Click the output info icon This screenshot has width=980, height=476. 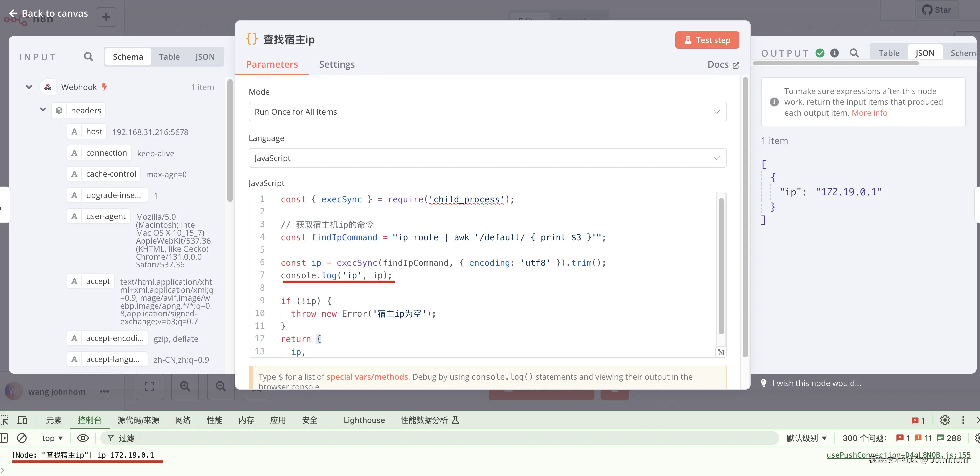834,53
